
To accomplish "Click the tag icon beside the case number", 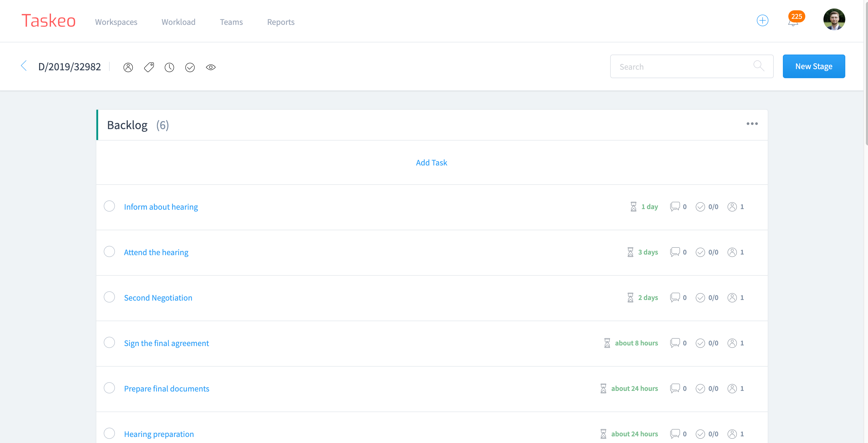I will (148, 67).
